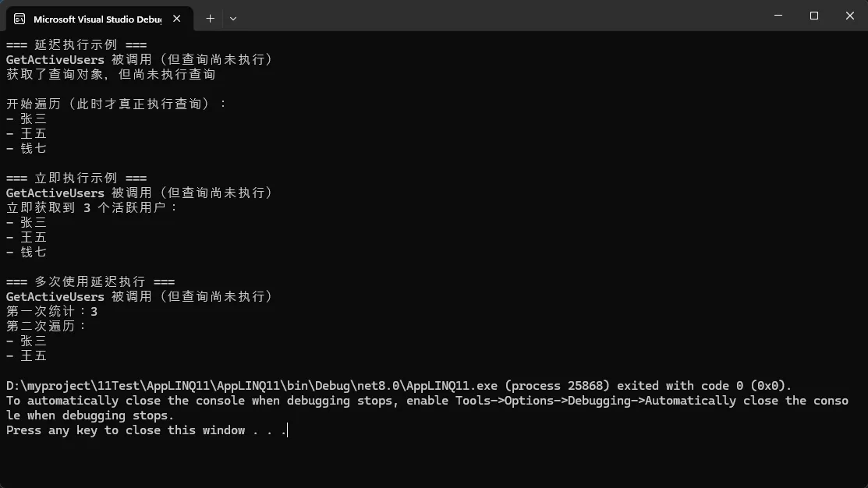Click the AppLINQ11.exe exit path line
Screen dimensions: 868x488
pos(399,386)
